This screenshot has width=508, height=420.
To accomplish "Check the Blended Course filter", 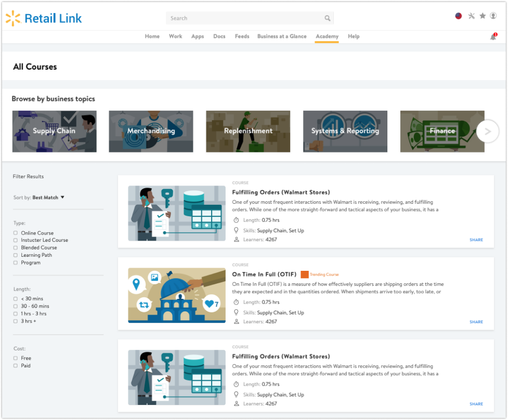I will pos(15,248).
